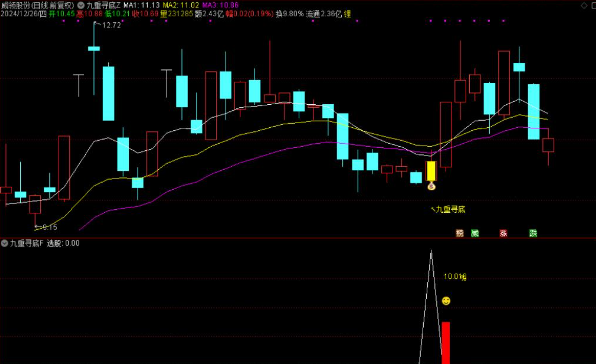Click the red signal bar in lower panel
The height and width of the screenshot is (364, 596).
pos(446,343)
